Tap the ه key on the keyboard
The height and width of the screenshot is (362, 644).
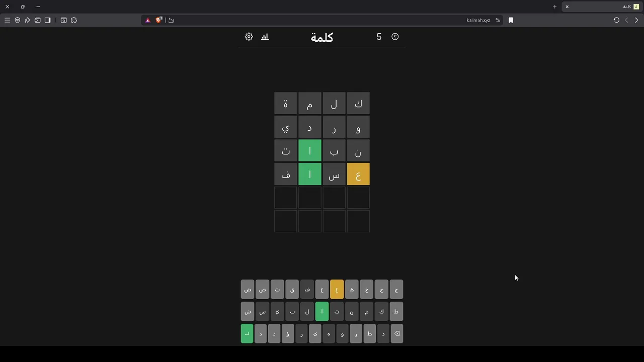click(x=352, y=290)
